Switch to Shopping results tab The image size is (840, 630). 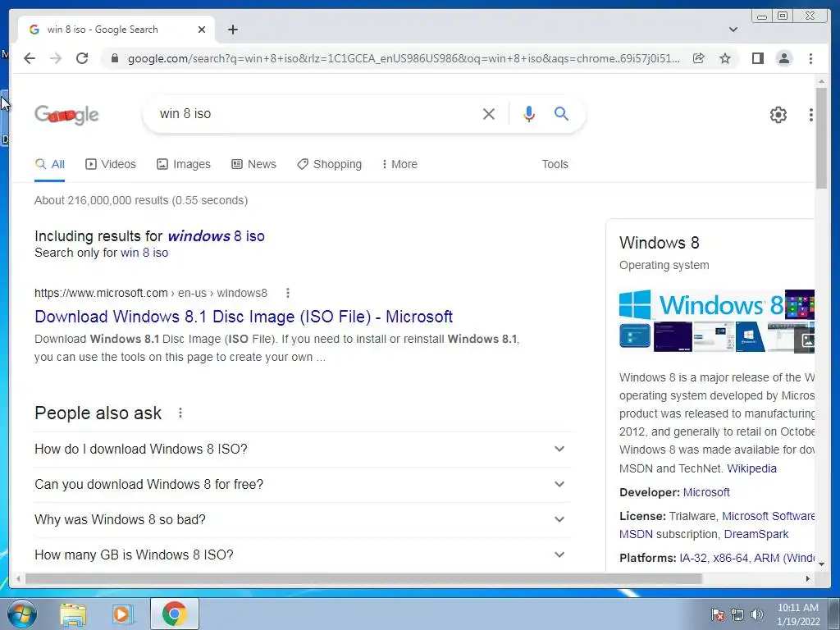point(330,164)
